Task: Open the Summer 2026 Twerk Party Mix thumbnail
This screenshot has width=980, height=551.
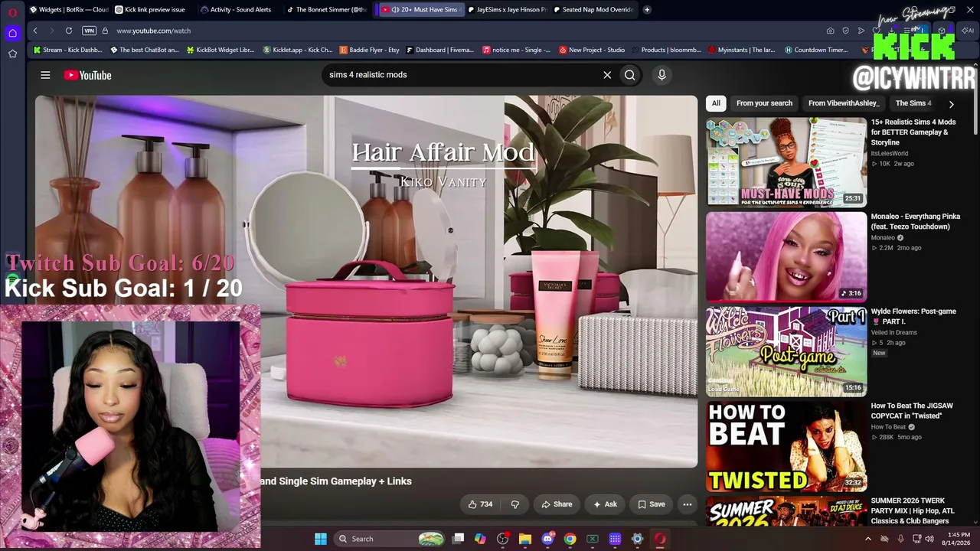Action: click(x=786, y=513)
